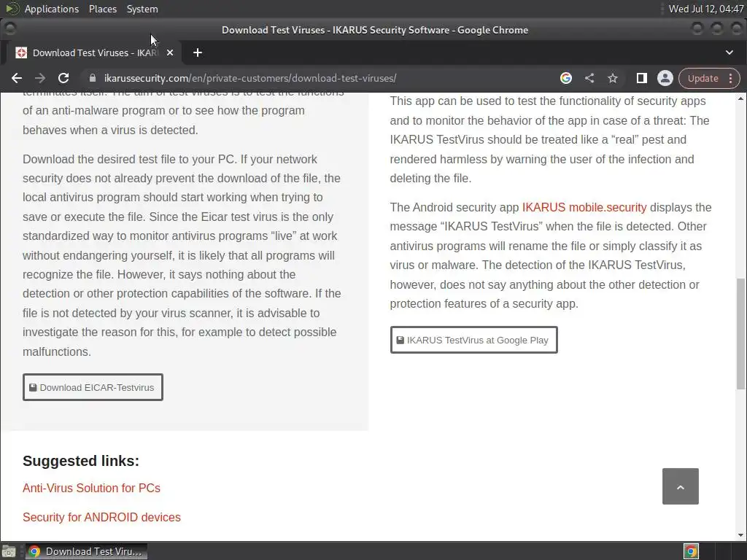
Task: Share this page via share icon
Action: [589, 78]
